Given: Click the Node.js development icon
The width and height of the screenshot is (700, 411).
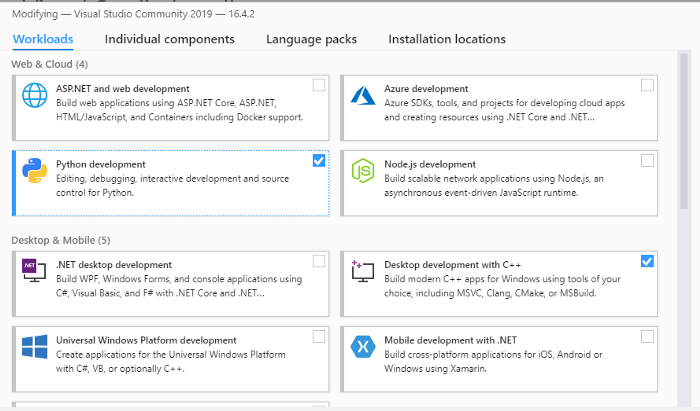Looking at the screenshot, I should (362, 171).
